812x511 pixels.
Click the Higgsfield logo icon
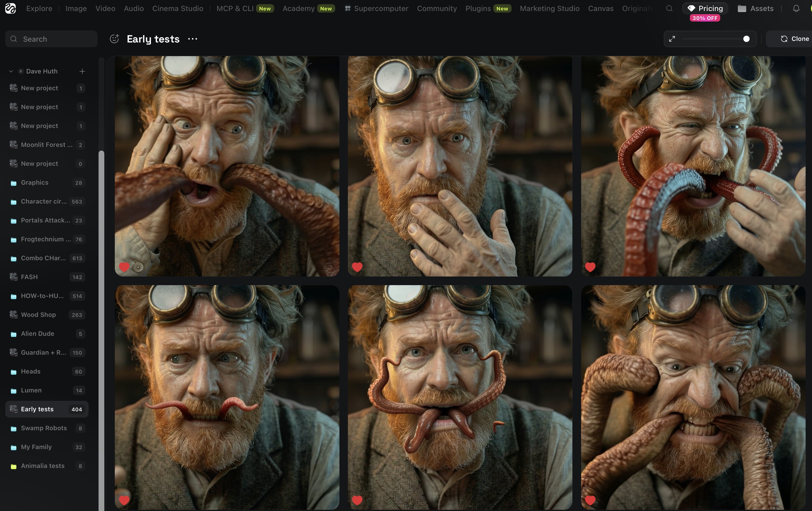(10, 8)
